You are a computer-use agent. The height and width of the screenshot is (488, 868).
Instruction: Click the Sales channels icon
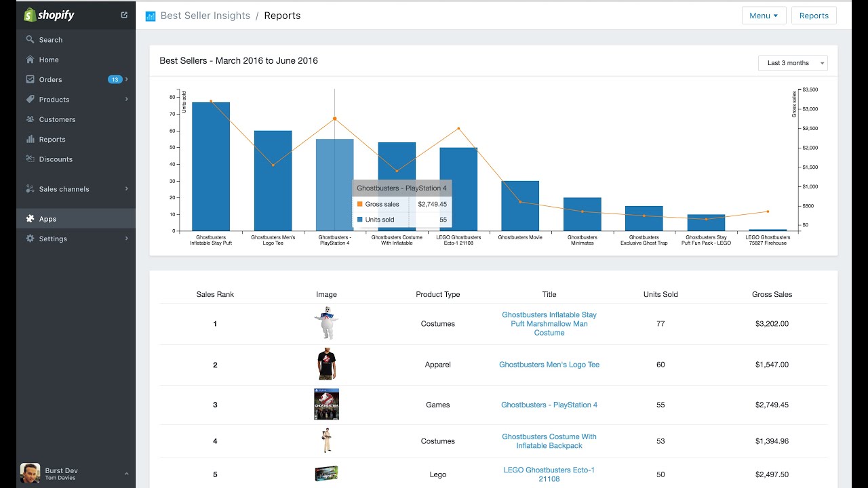pyautogui.click(x=30, y=188)
